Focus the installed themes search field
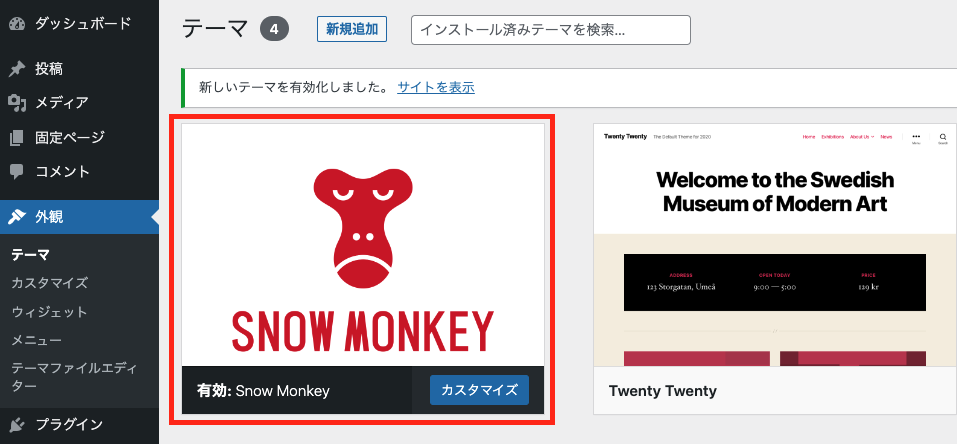The width and height of the screenshot is (957, 444). click(551, 30)
